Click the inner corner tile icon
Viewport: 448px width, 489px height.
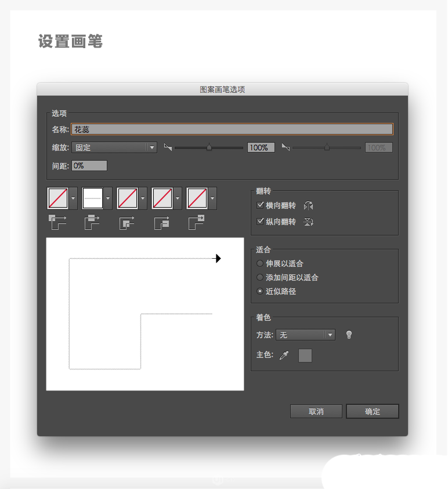click(127, 223)
